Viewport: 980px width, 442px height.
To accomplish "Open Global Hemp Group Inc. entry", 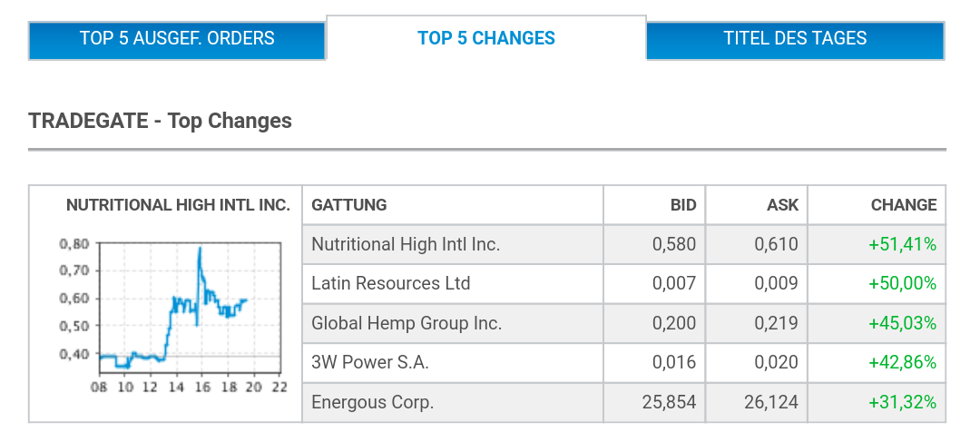I will [x=406, y=323].
